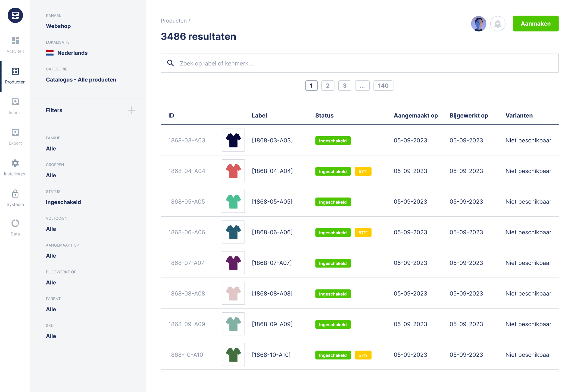The width and height of the screenshot is (574, 392).
Task: Add a filter with plus icon
Action: 131,110
